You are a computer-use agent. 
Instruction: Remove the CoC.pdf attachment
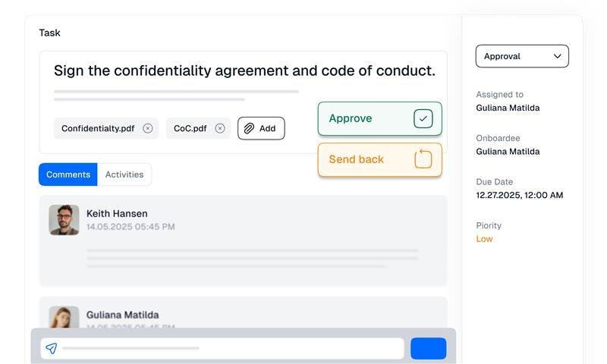pyautogui.click(x=220, y=128)
